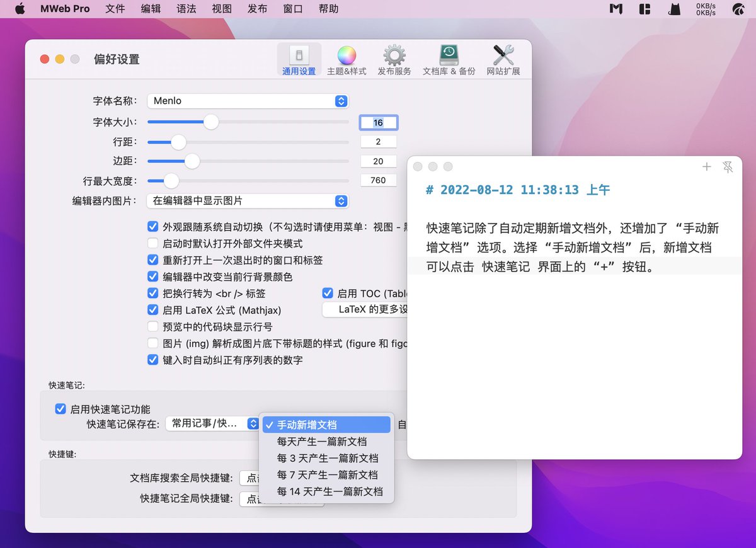Click the 行最大宽度 field showing 760

click(379, 181)
